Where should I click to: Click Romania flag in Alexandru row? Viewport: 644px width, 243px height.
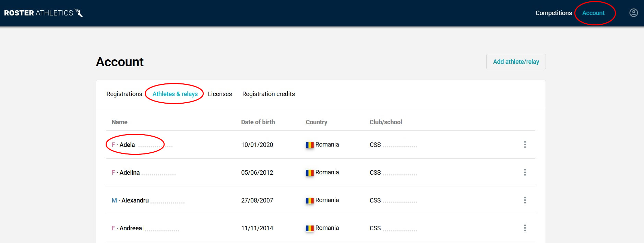tap(310, 200)
